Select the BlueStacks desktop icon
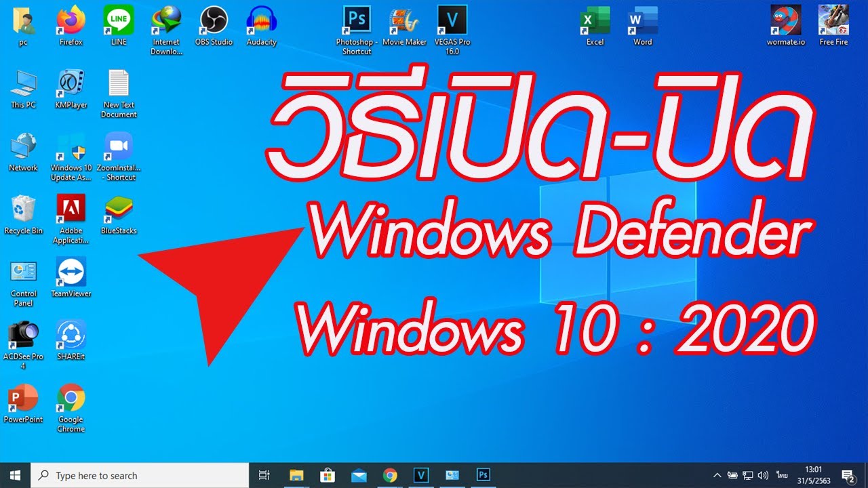Image resolution: width=868 pixels, height=488 pixels. pyautogui.click(x=119, y=215)
